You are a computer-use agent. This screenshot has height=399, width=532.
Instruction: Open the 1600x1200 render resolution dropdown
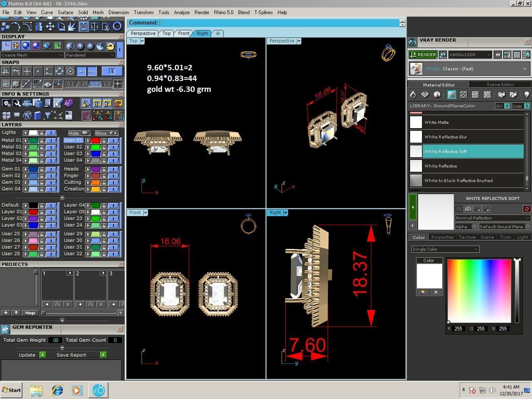click(470, 54)
